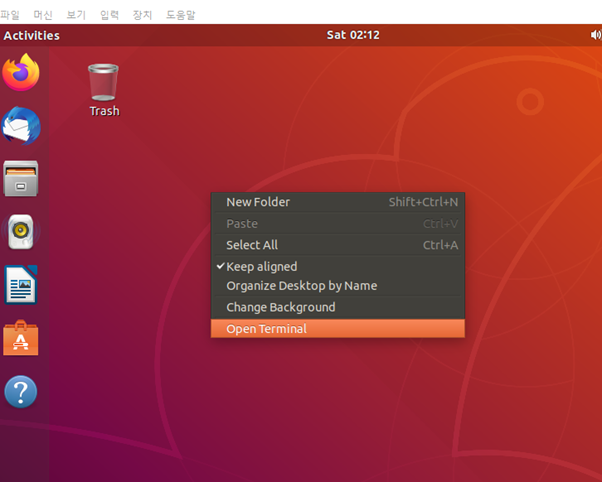Launch Rhythmbox music player from dock
Image resolution: width=602 pixels, height=482 pixels.
21,232
